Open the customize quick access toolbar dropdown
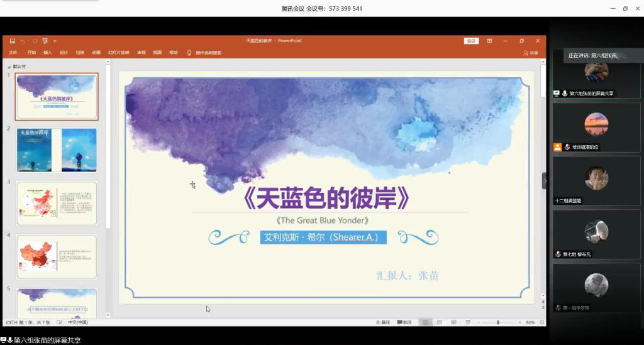 [x=55, y=41]
